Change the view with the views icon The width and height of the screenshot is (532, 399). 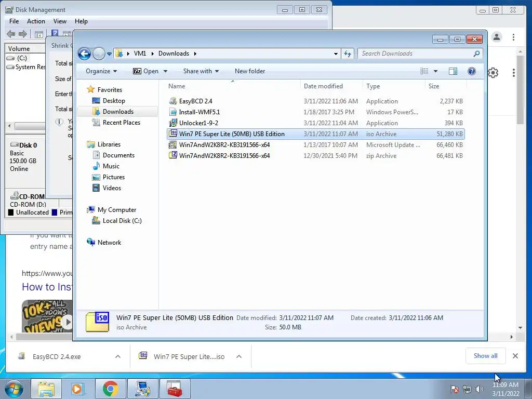(424, 71)
